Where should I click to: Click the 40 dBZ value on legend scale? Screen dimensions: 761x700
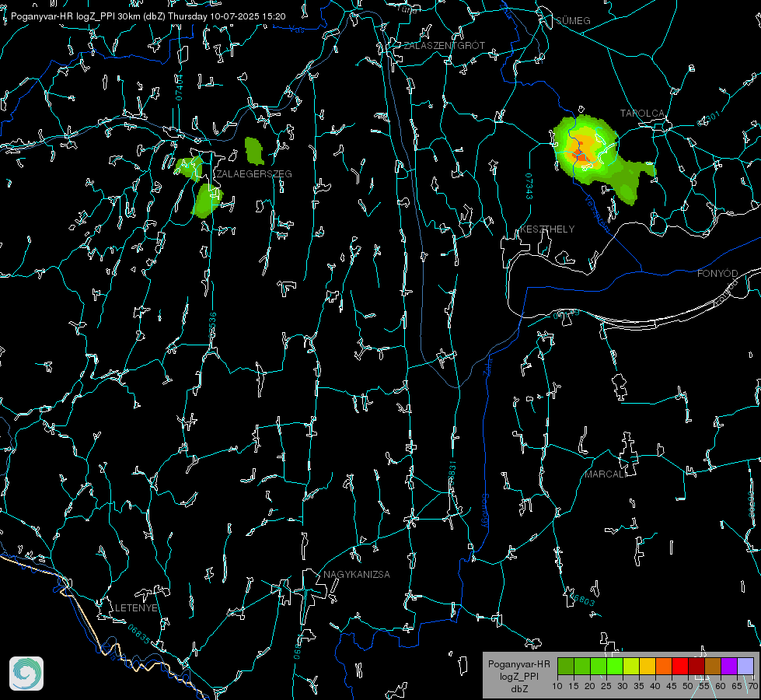pos(655,686)
